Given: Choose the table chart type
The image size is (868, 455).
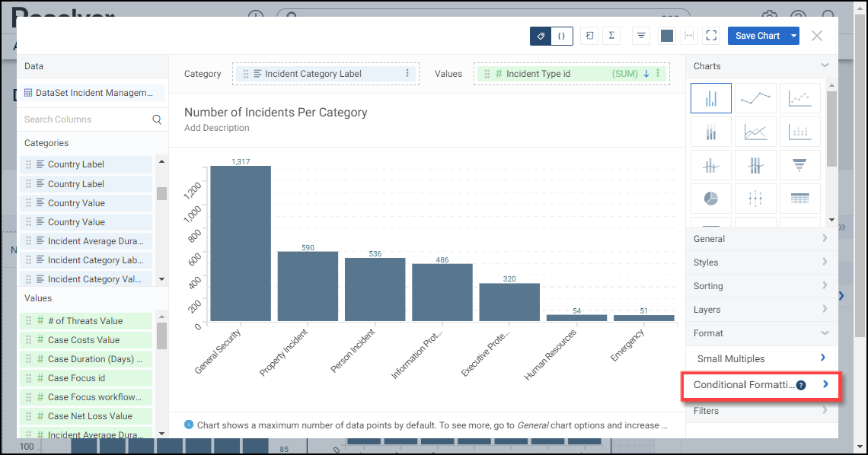Looking at the screenshot, I should tap(799, 198).
